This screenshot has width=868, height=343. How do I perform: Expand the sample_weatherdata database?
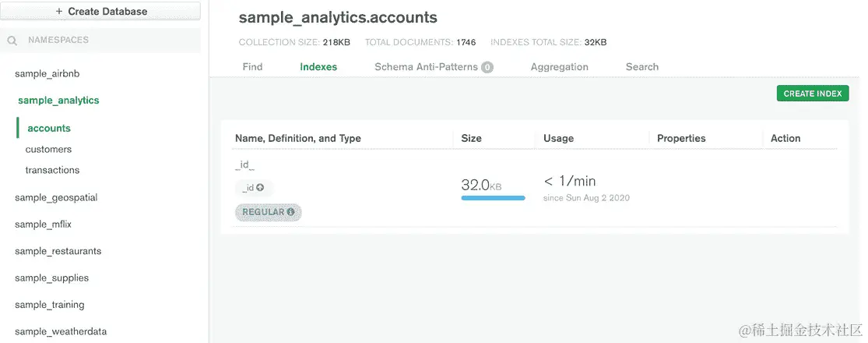click(x=61, y=331)
